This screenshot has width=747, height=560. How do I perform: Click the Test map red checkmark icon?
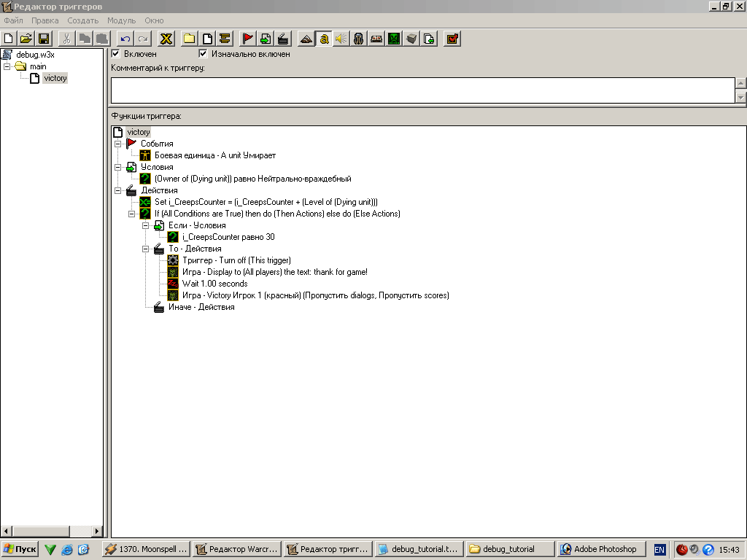pyautogui.click(x=452, y=39)
